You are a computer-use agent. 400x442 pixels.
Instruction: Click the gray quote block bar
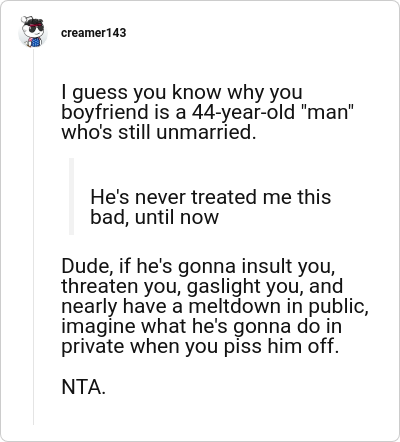click(71, 197)
